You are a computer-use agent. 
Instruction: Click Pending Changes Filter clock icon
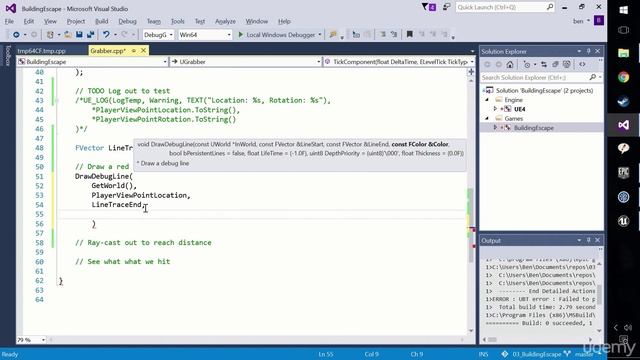point(527,64)
